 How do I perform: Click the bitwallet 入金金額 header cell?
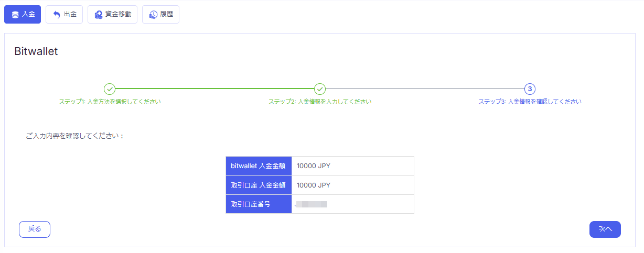click(259, 166)
